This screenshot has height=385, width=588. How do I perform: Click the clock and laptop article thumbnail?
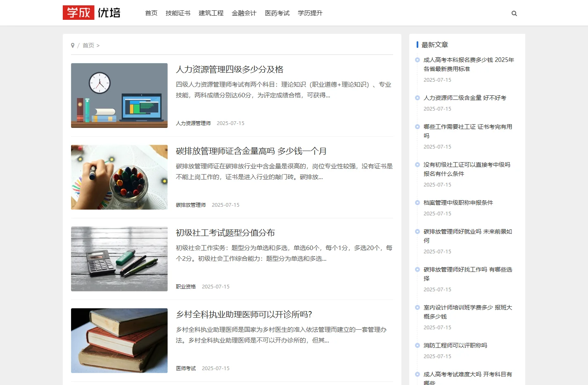(119, 95)
